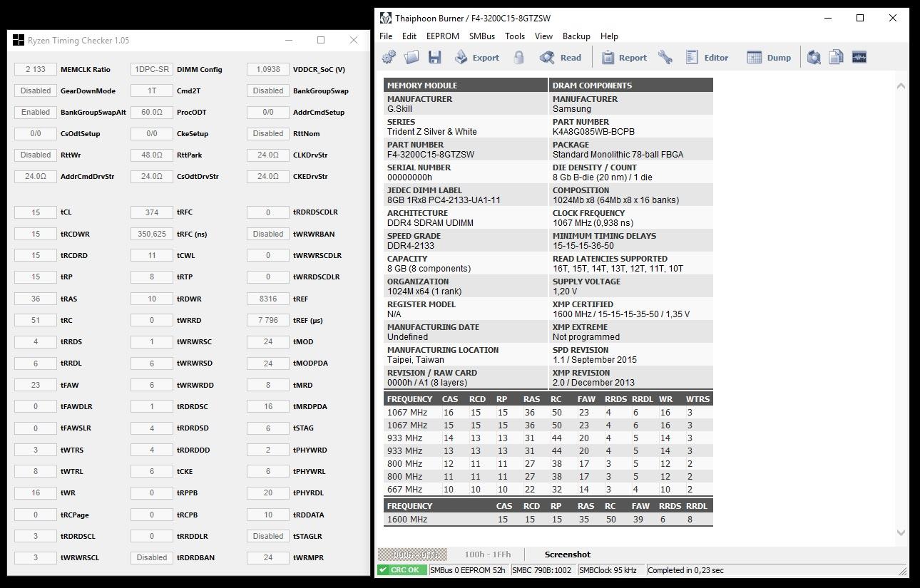Open a file with the folder icon
Screen dimensions: 920x588
point(412,58)
